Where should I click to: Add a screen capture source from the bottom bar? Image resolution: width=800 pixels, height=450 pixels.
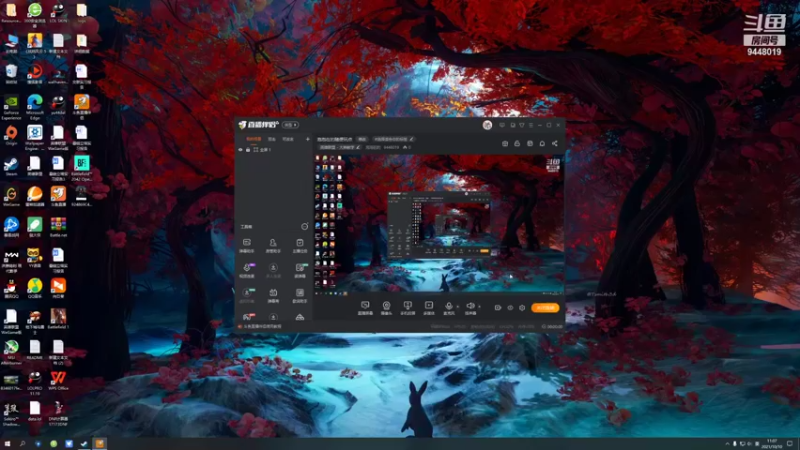coord(365,308)
